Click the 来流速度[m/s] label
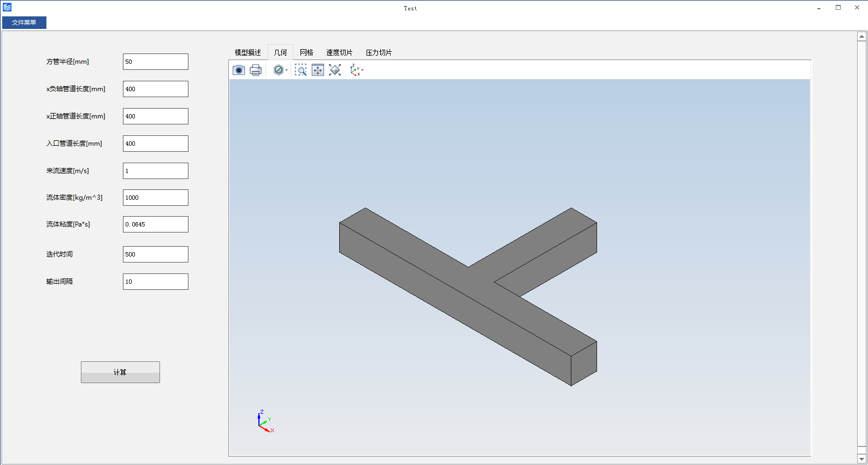The width and height of the screenshot is (868, 465). (x=68, y=171)
